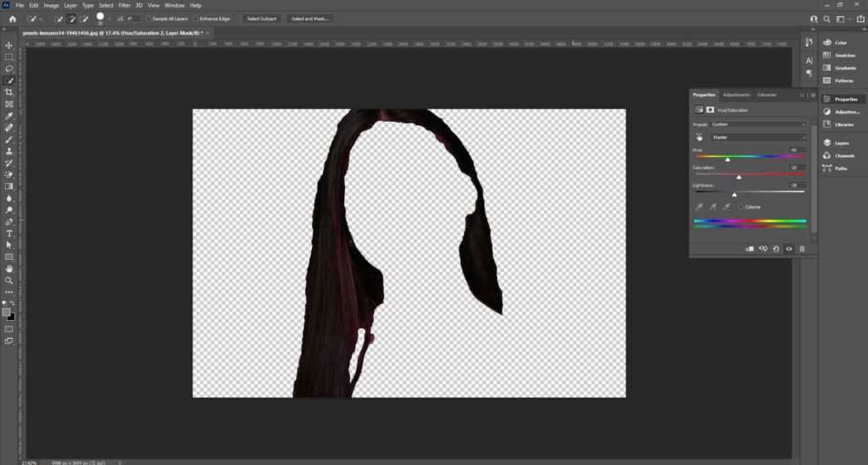This screenshot has height=465, width=868.
Task: Click the Select and Mask button
Action: [309, 19]
